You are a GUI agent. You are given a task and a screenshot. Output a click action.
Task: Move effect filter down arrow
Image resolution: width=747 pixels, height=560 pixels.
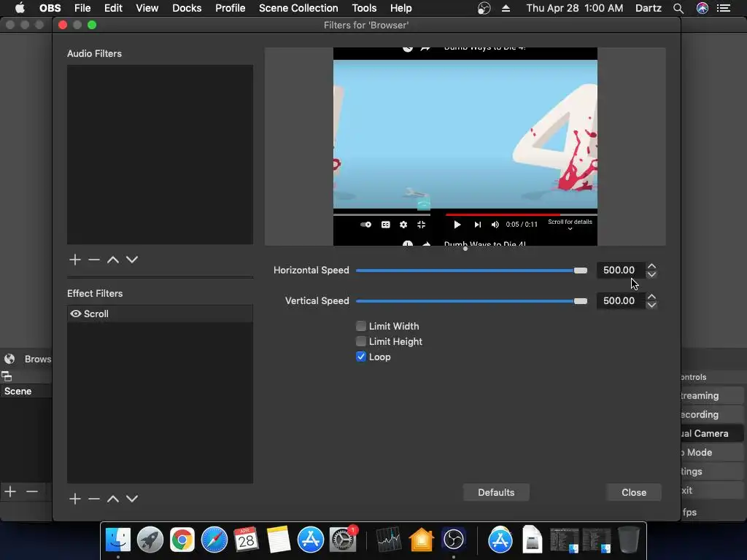pyautogui.click(x=132, y=499)
